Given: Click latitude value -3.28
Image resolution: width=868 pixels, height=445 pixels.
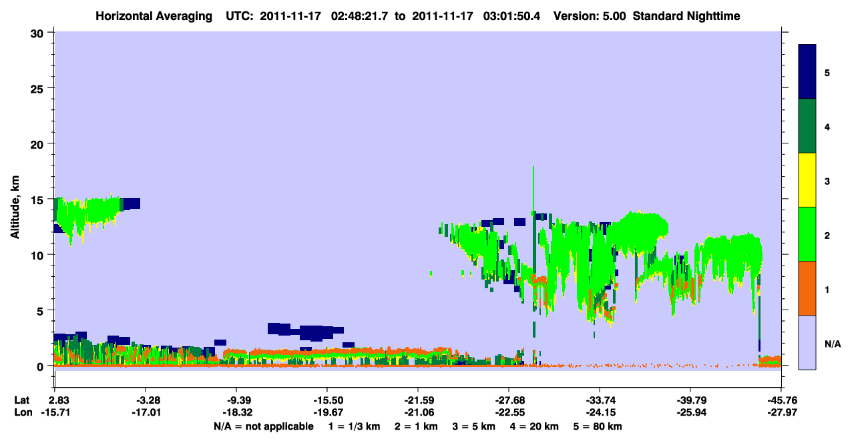Looking at the screenshot, I should pyautogui.click(x=145, y=400).
